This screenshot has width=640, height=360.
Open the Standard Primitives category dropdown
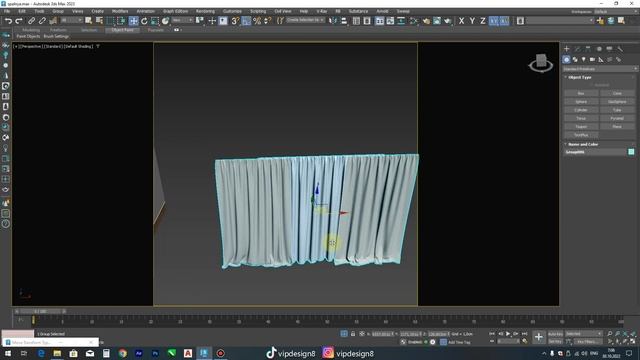click(600, 69)
